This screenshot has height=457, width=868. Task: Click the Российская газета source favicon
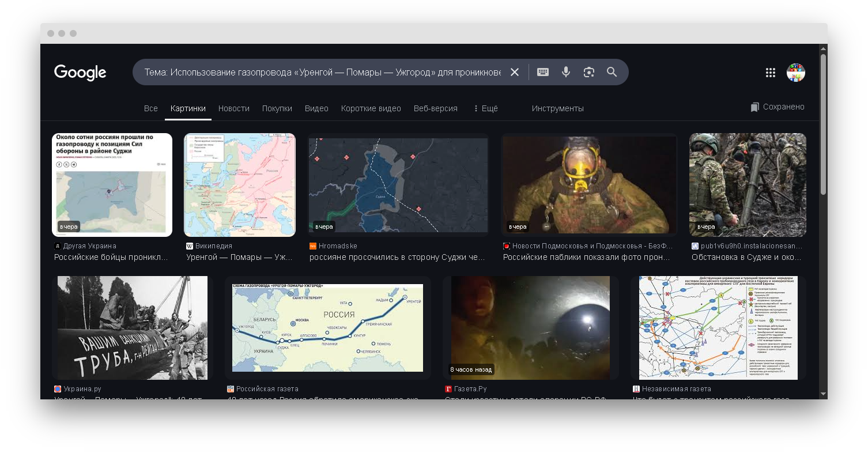point(231,389)
